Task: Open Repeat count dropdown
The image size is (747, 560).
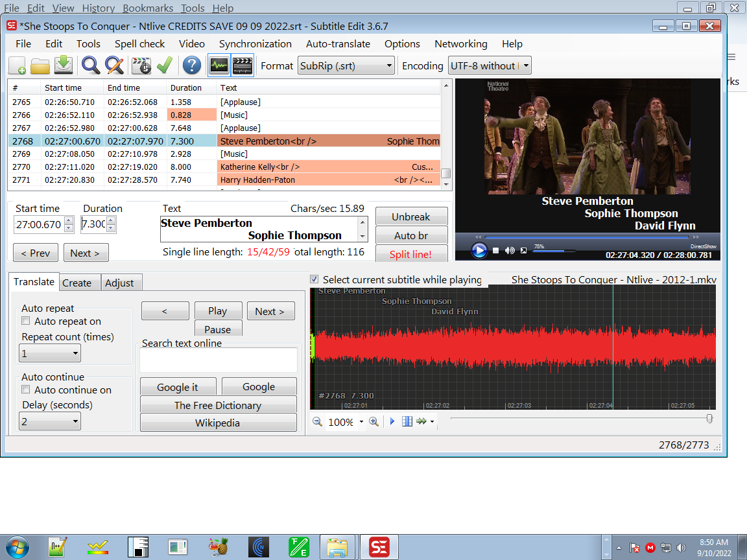Action: (50, 353)
